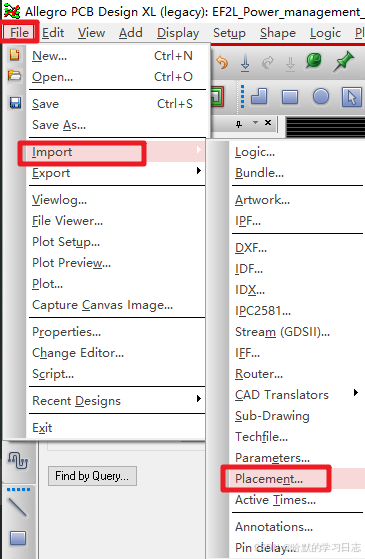Select Router... import option
Viewport: 365px width, 559px height.
coord(297,374)
